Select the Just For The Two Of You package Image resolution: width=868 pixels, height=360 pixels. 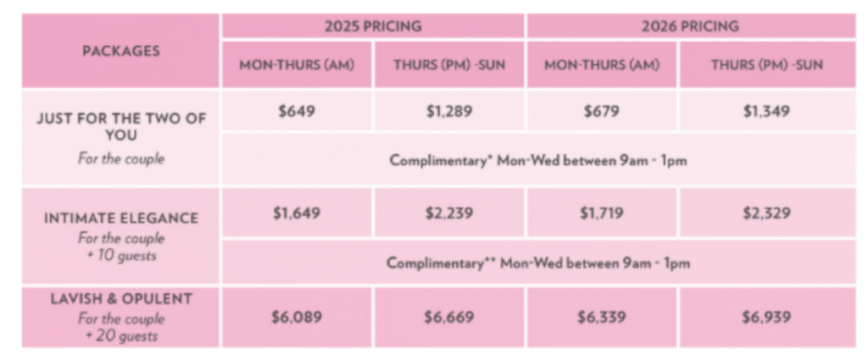[x=120, y=138]
